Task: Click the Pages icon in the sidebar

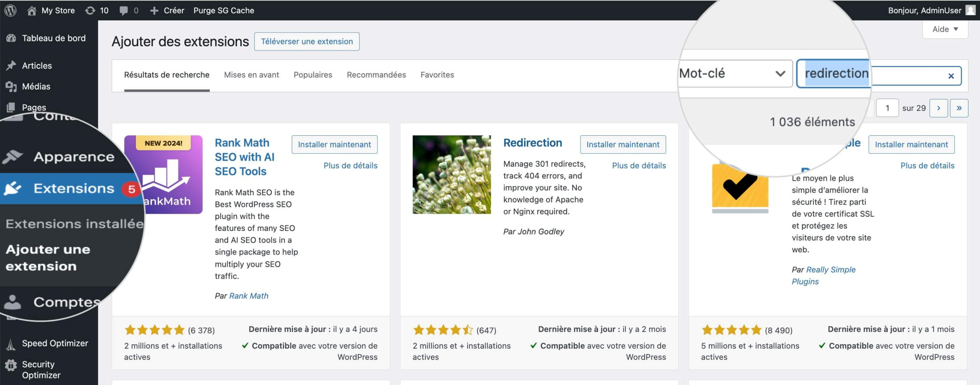Action: pyautogui.click(x=11, y=107)
